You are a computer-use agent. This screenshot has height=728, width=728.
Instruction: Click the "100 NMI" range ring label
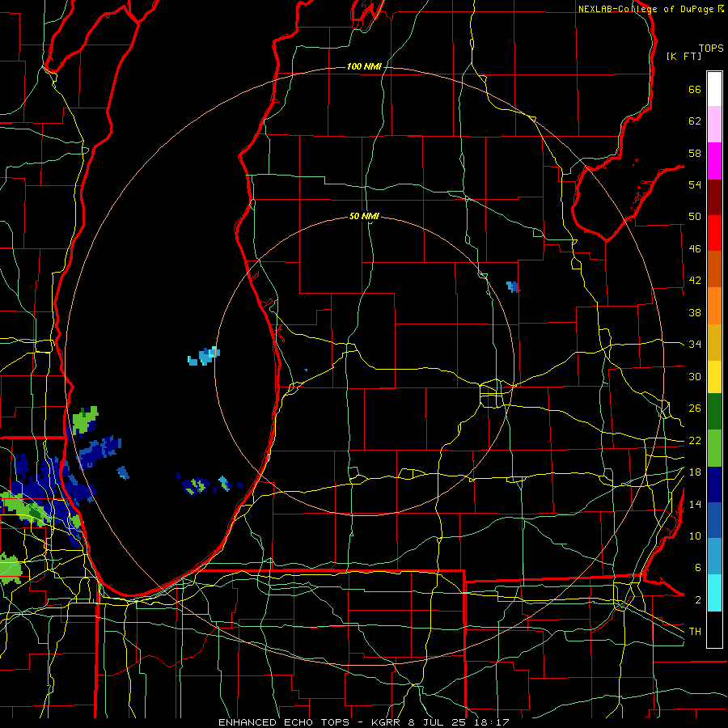pyautogui.click(x=364, y=67)
